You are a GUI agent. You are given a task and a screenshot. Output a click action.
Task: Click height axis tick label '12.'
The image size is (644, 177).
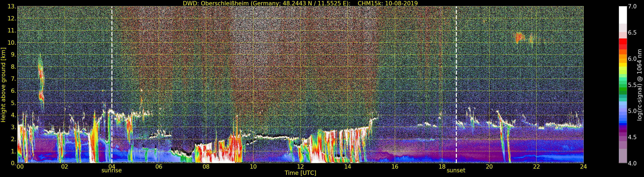coord(12,18)
